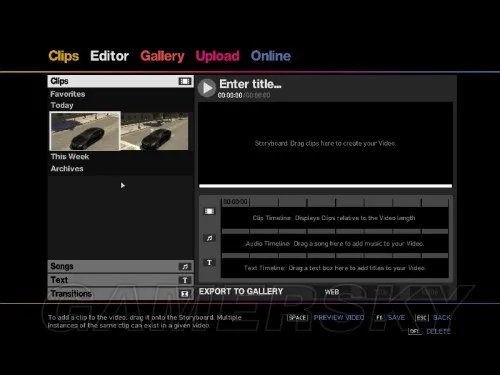The width and height of the screenshot is (500, 375).
Task: Select the second car clip thumbnail
Action: pyautogui.click(x=155, y=131)
